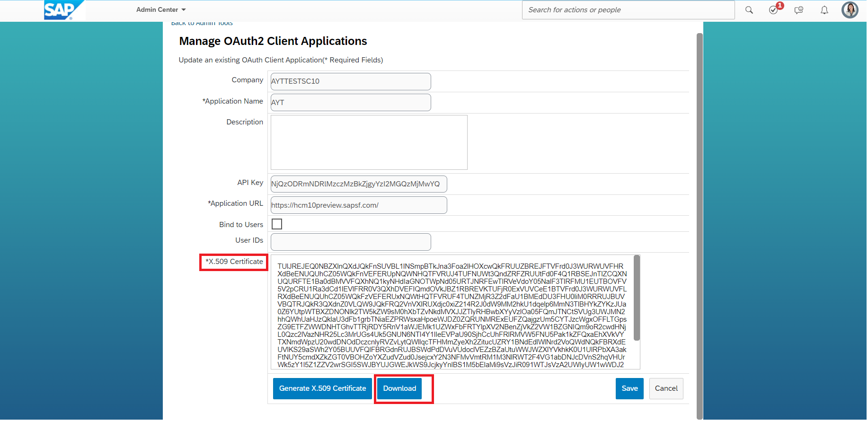This screenshot has width=868, height=422.
Task: Open the chat support icon
Action: 799,10
